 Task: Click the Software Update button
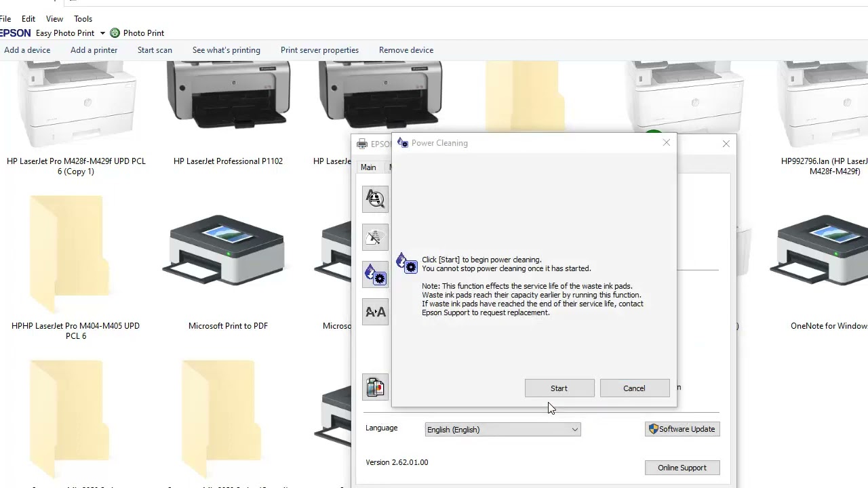coord(682,429)
